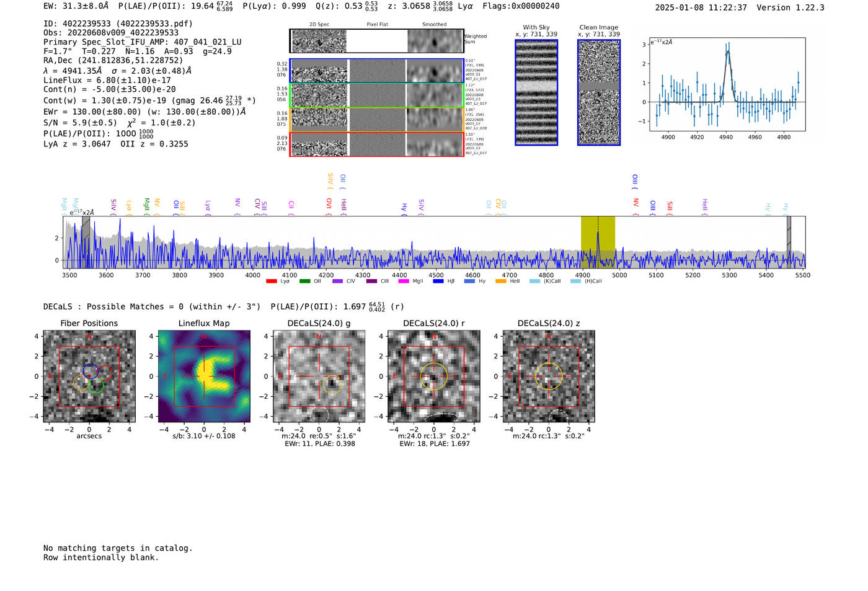Click the red Lyα legend swatch

coord(271,282)
